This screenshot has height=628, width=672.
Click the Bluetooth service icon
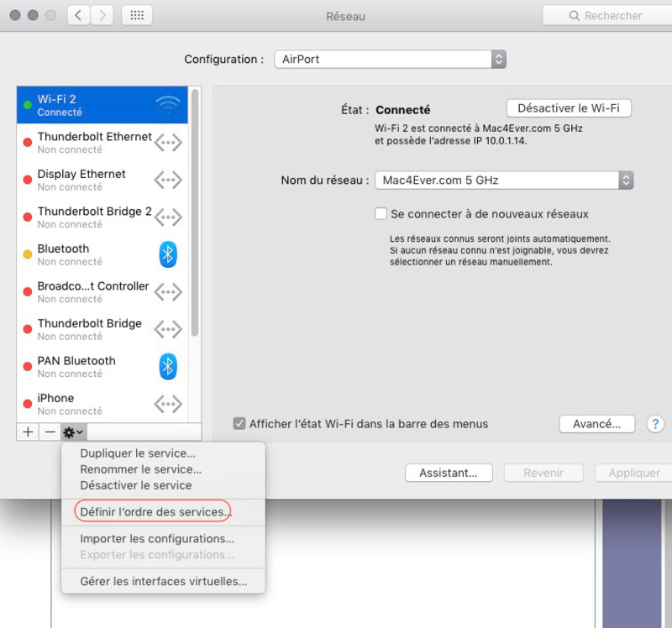pyautogui.click(x=168, y=254)
